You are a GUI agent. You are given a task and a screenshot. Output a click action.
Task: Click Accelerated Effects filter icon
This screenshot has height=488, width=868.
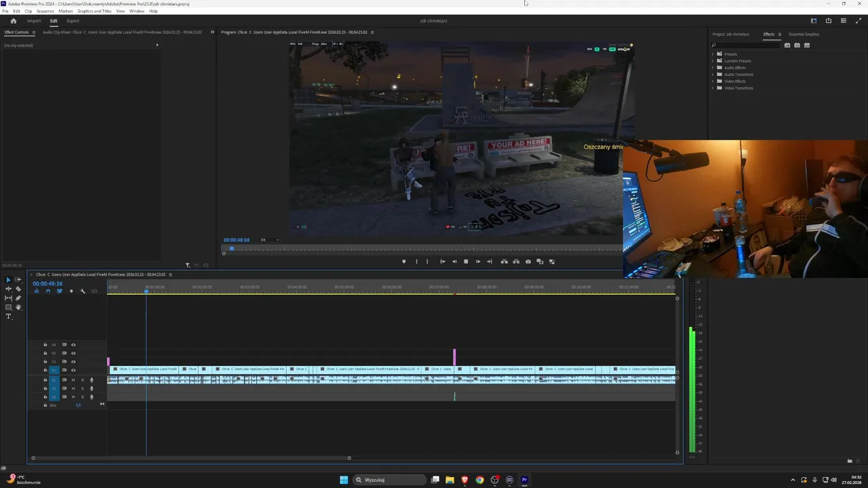(787, 45)
